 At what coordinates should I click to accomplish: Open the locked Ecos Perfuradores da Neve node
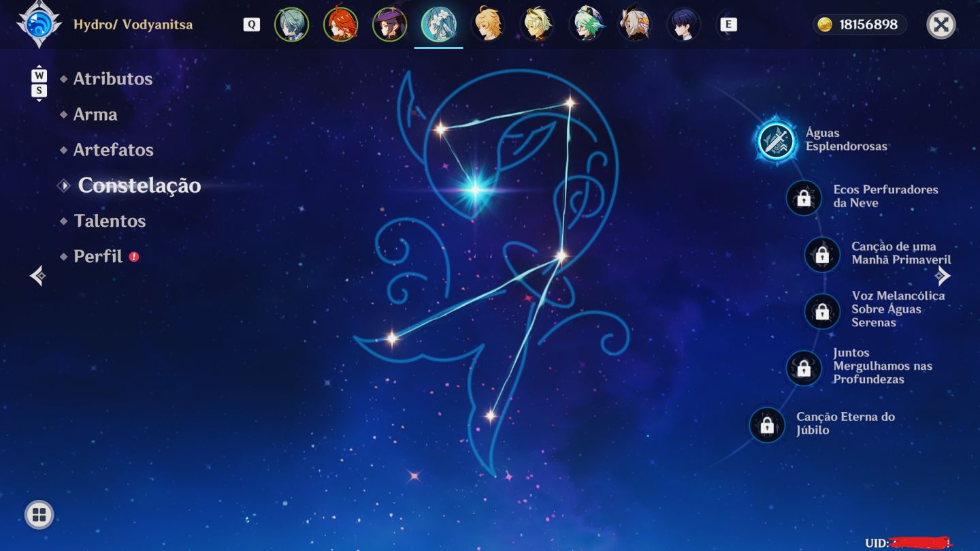[x=804, y=198]
